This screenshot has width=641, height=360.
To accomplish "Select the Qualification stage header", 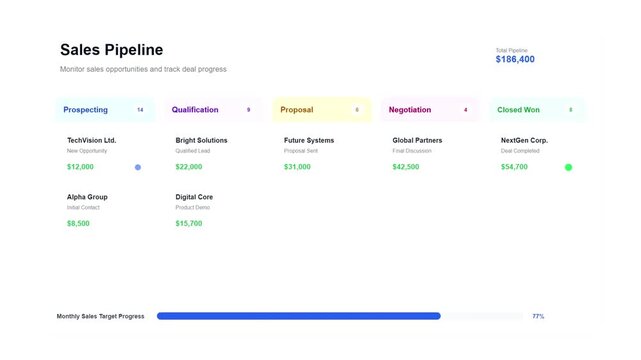I will (213, 110).
